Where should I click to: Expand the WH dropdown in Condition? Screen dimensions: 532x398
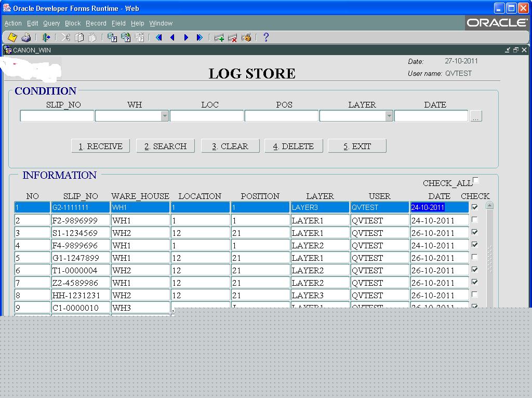point(165,116)
